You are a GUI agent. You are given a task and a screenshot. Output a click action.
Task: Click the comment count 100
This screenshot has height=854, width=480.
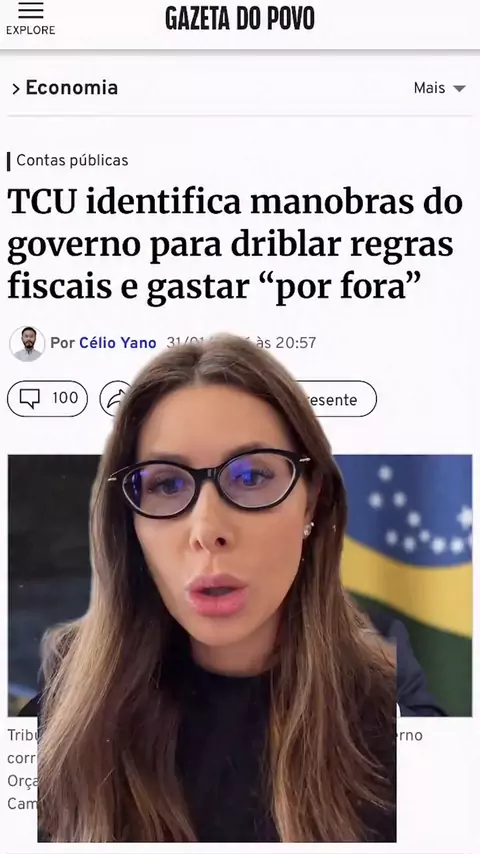tap(65, 398)
